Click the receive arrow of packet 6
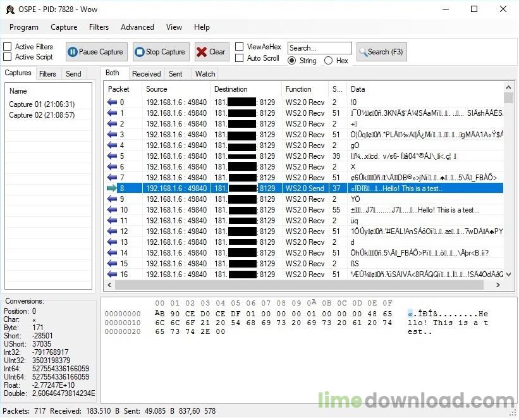 point(112,166)
